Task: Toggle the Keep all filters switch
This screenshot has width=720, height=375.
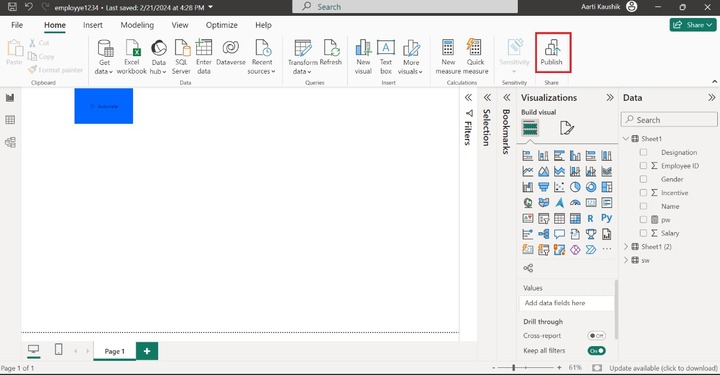Action: pos(596,351)
